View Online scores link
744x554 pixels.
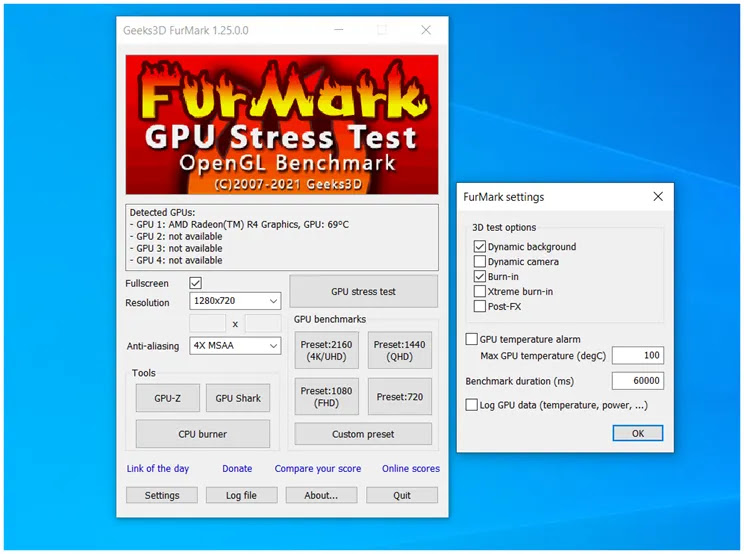(x=411, y=469)
